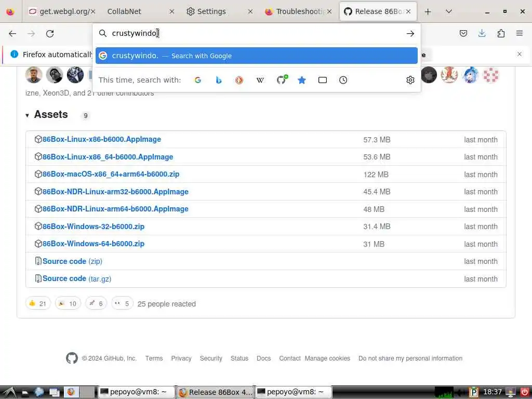Download 86Box-Linux-x86-b6000.AppImage
532x399 pixels.
pyautogui.click(x=102, y=139)
